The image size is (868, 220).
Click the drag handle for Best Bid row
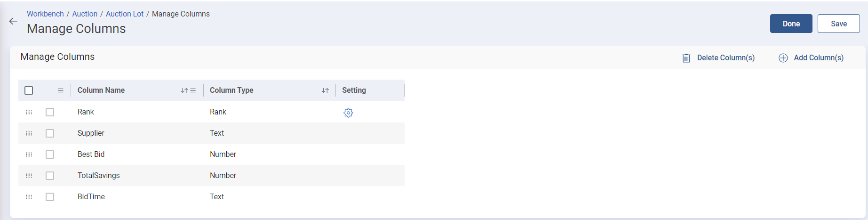pos(29,155)
